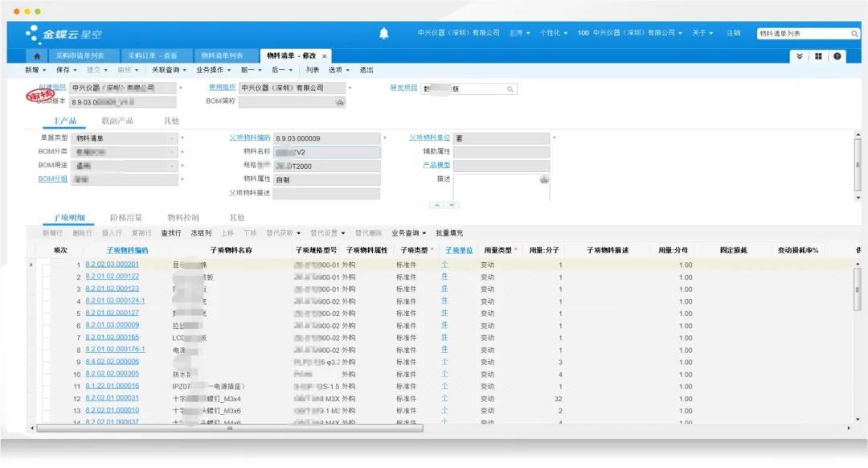Select the 主产品 tab
Viewport: 868px width, 468px height.
65,121
